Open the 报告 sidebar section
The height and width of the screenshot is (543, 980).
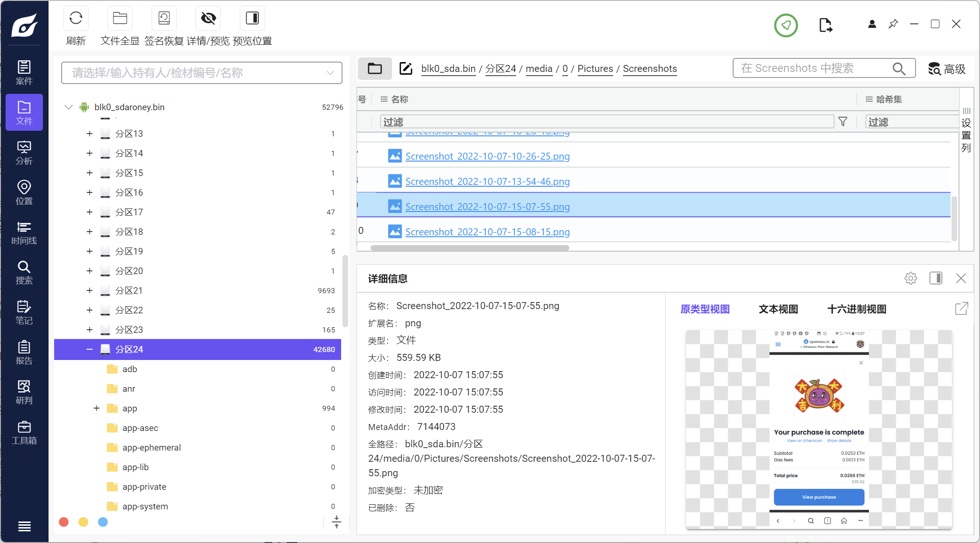tap(24, 352)
